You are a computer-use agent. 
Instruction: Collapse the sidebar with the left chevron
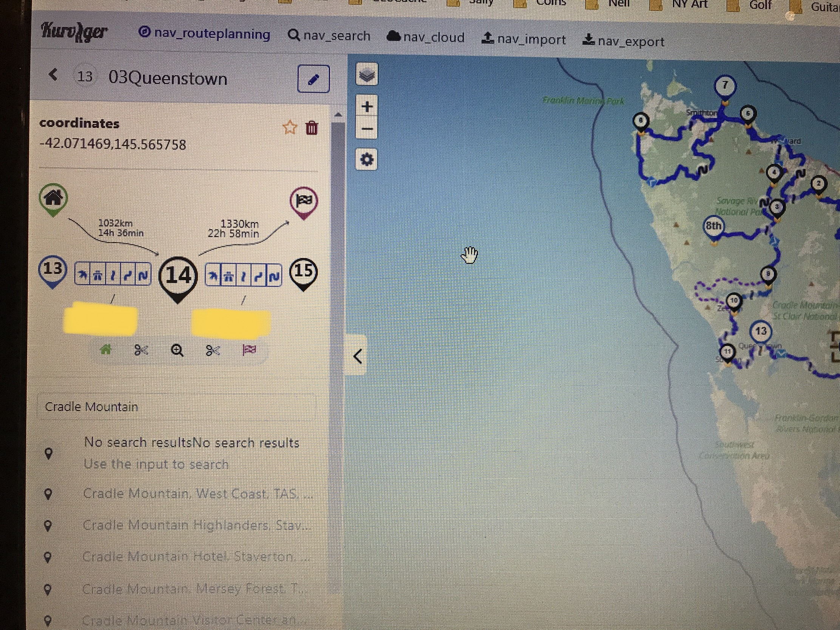357,356
